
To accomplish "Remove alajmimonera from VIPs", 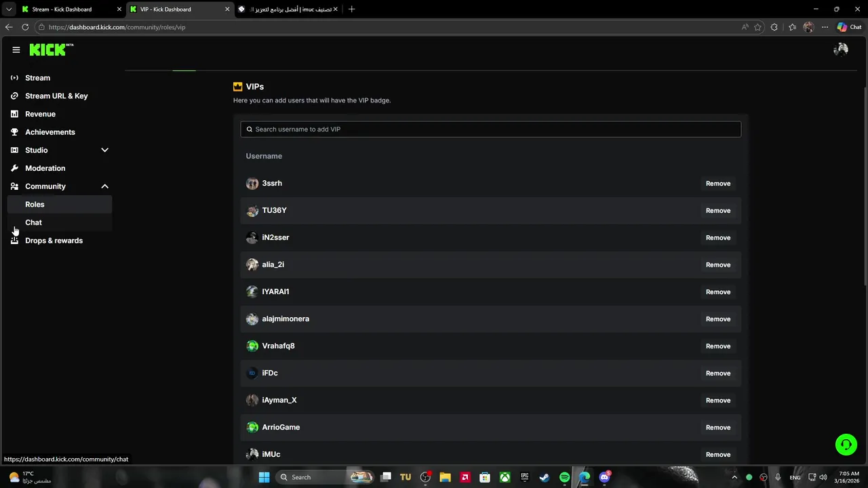I will click(718, 319).
